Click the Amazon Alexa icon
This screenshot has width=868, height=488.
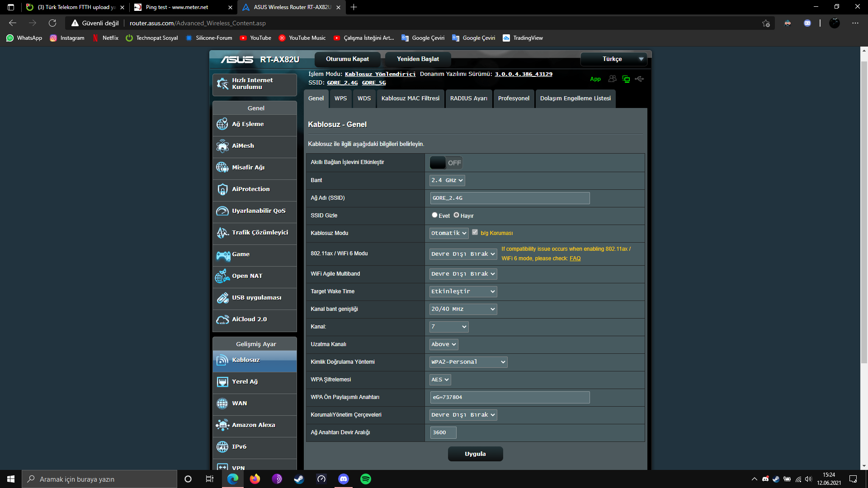pos(222,425)
